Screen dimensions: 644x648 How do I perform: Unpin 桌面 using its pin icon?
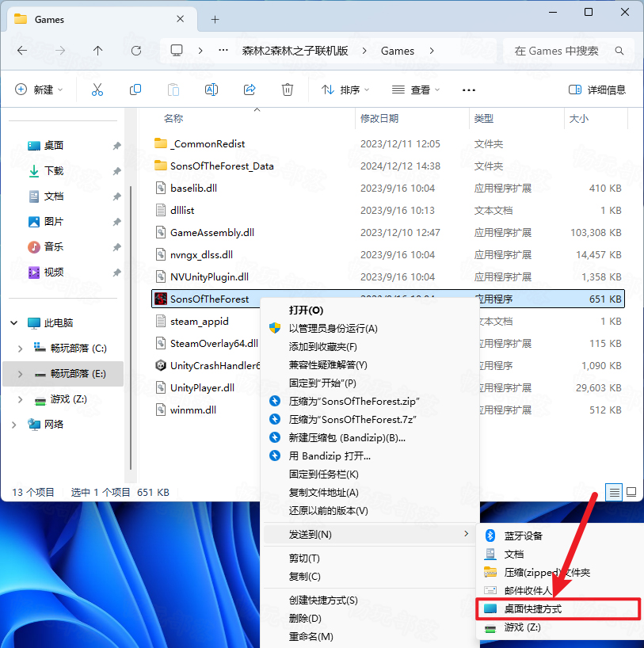[x=117, y=146]
